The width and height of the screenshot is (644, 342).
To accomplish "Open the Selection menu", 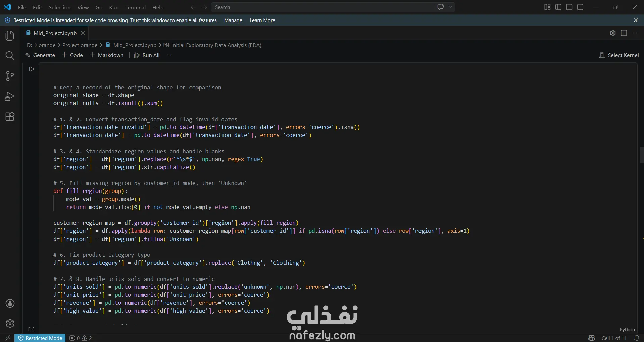I will (x=60, y=7).
